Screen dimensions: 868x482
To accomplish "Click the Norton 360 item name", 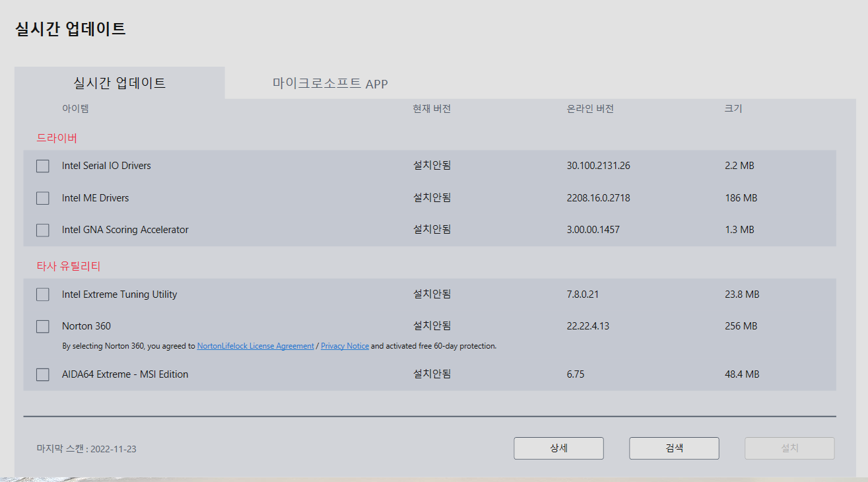I will pyautogui.click(x=86, y=326).
